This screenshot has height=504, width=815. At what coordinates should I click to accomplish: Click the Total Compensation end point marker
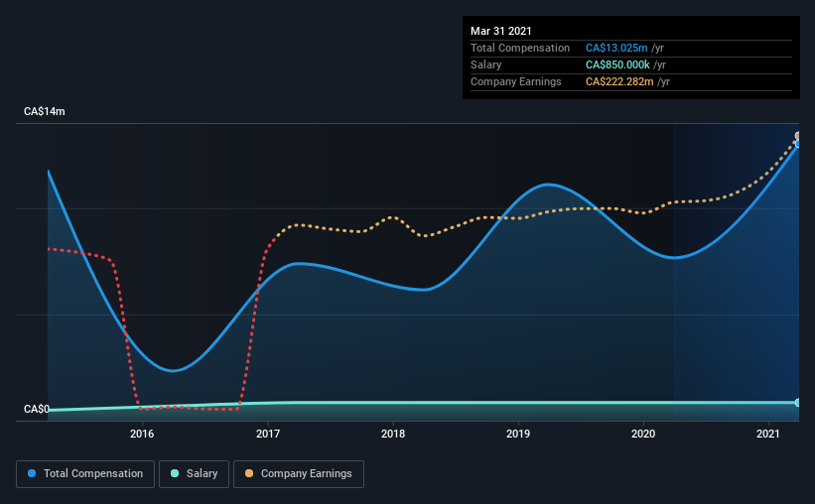tap(798, 144)
